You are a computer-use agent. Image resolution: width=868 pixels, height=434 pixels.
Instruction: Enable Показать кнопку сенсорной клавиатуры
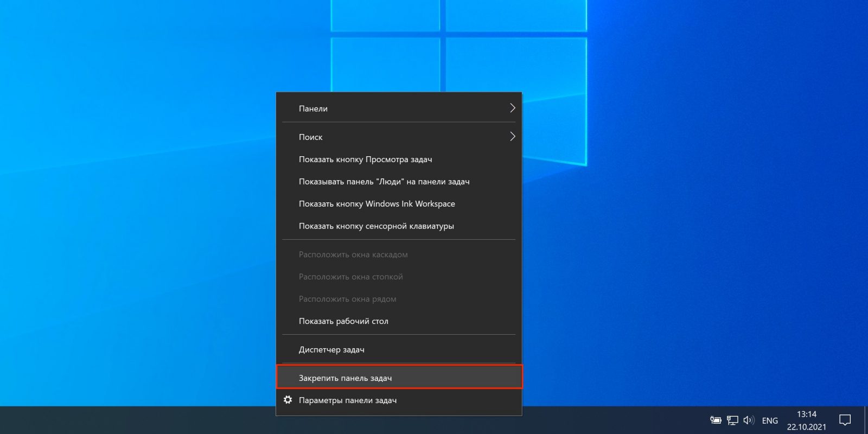click(376, 226)
